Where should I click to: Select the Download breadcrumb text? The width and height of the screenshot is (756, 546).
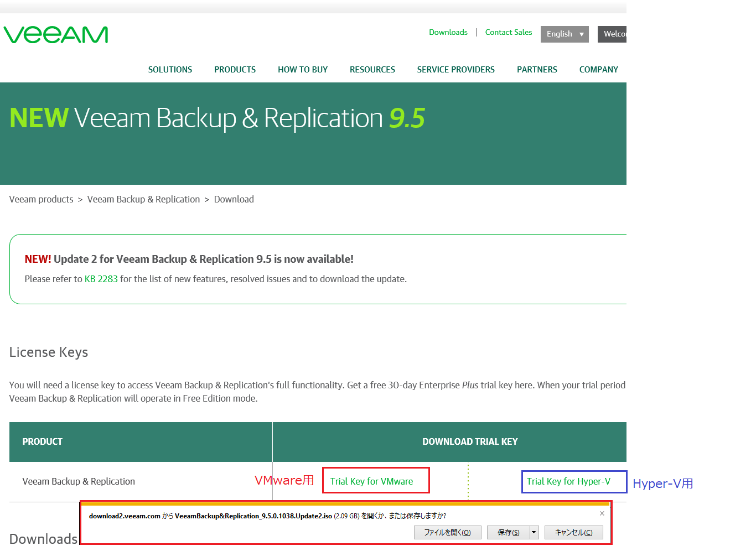tap(234, 199)
